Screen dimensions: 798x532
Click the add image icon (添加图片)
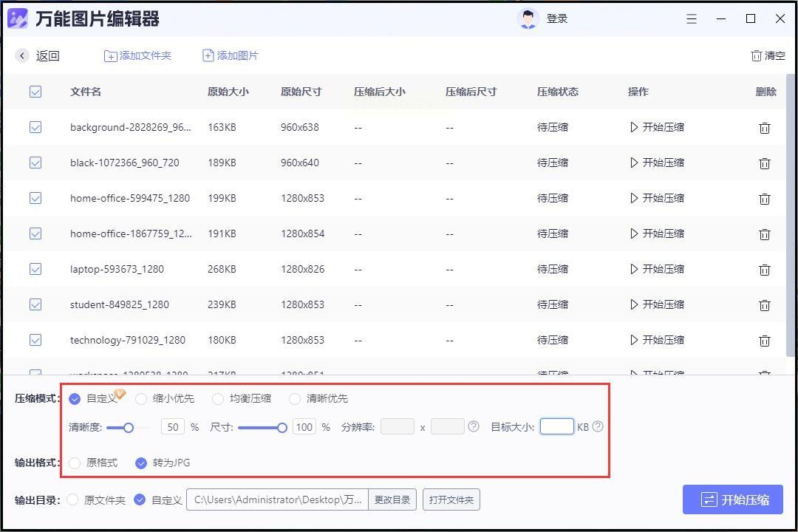(x=208, y=55)
